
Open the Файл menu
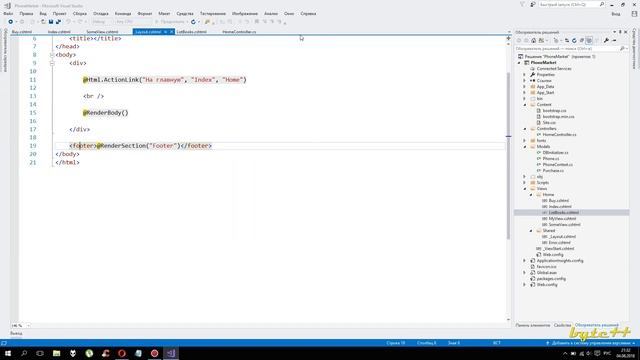(8, 13)
